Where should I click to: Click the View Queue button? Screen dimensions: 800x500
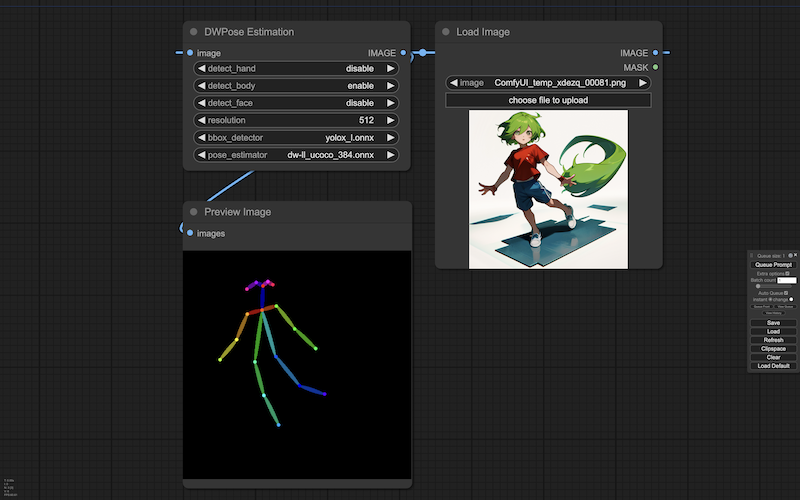click(x=785, y=307)
